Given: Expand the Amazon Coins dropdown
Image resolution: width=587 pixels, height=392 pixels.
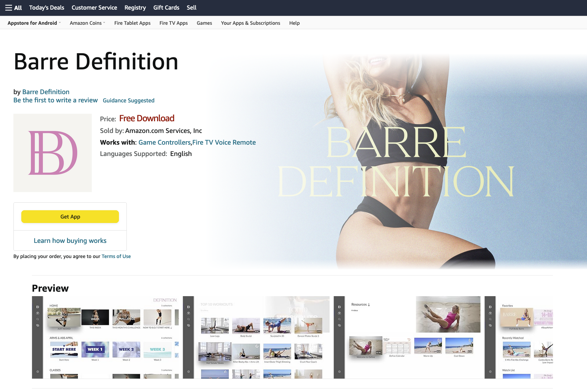Looking at the screenshot, I should [87, 23].
